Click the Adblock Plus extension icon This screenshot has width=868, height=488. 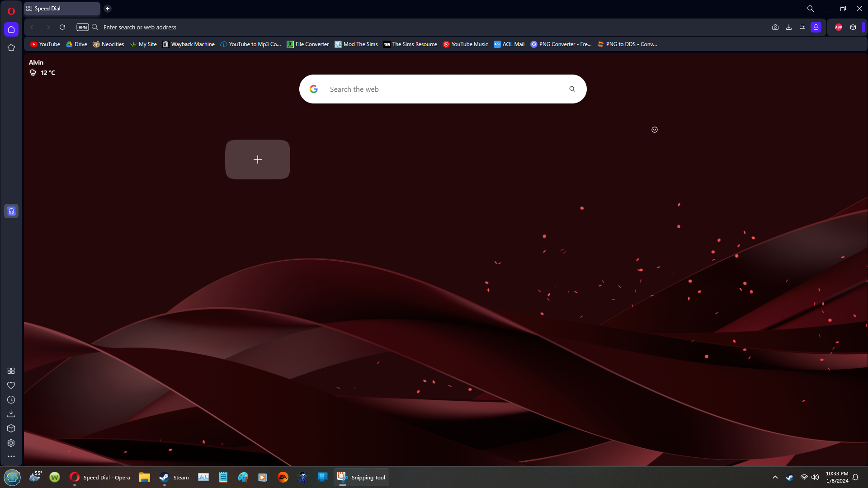pos(839,27)
